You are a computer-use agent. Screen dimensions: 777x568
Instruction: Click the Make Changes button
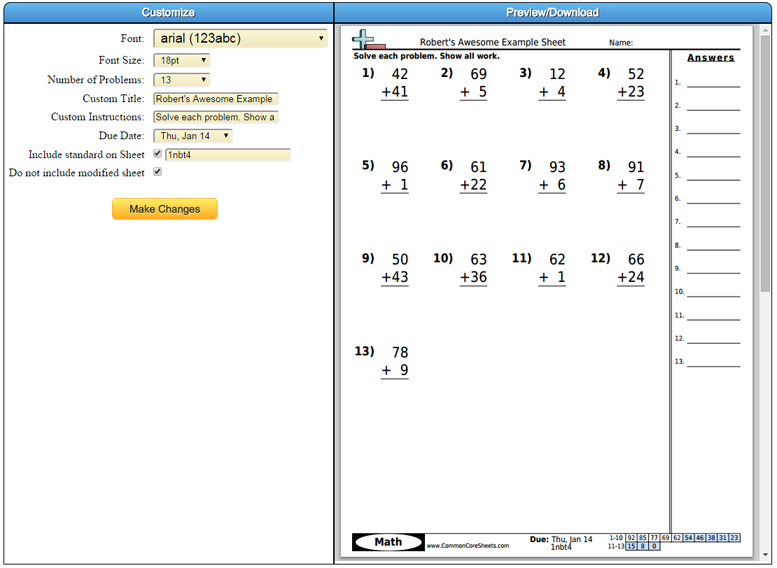[x=165, y=209]
